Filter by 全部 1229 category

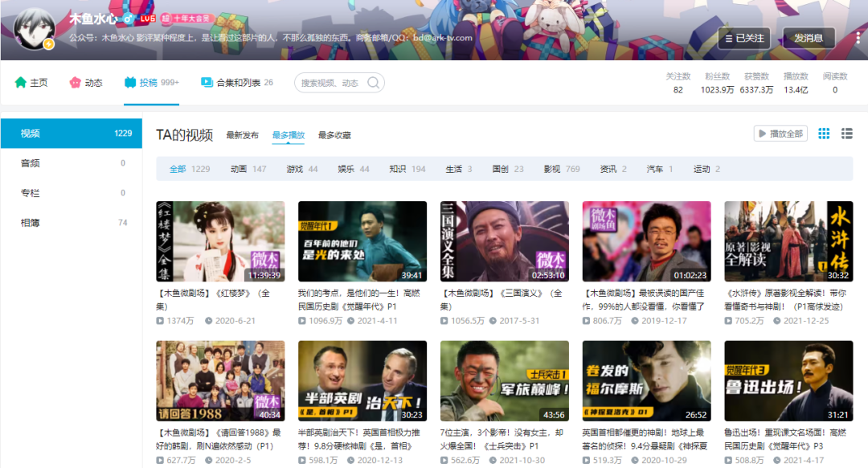(190, 169)
